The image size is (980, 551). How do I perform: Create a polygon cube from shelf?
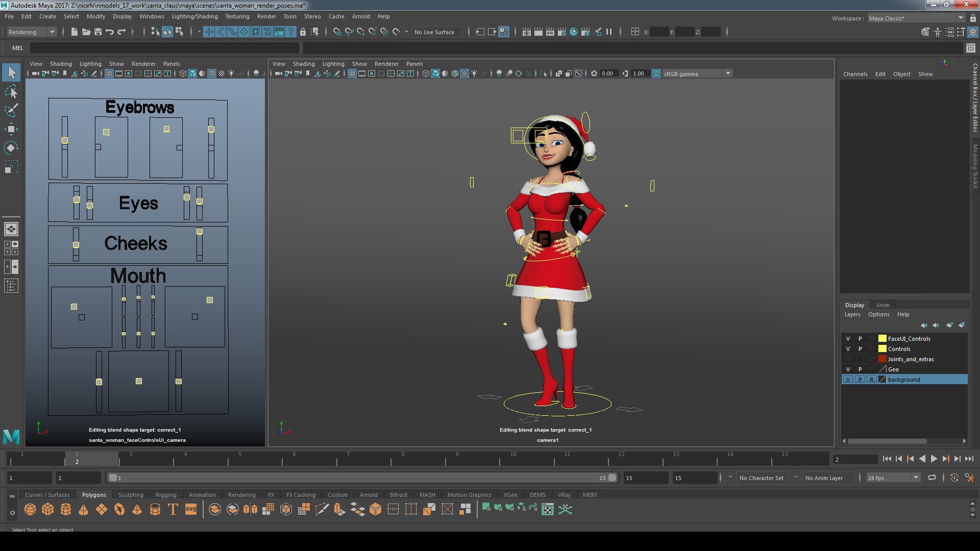click(48, 509)
